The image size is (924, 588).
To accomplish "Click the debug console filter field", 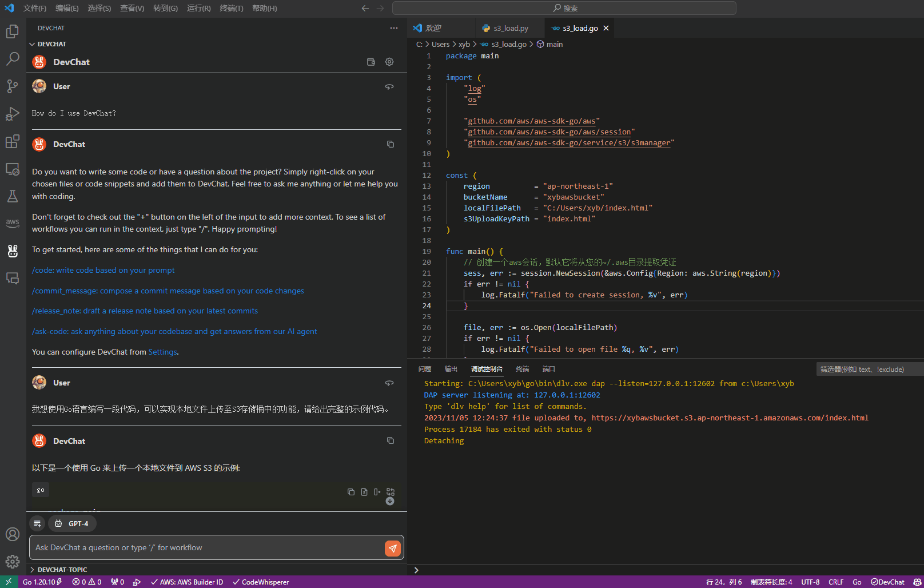I will [869, 370].
